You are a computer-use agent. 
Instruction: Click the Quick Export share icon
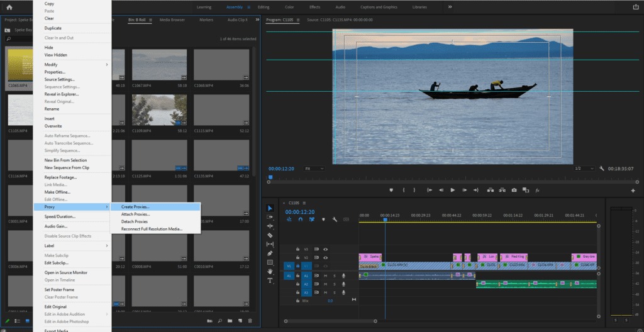pos(635,6)
